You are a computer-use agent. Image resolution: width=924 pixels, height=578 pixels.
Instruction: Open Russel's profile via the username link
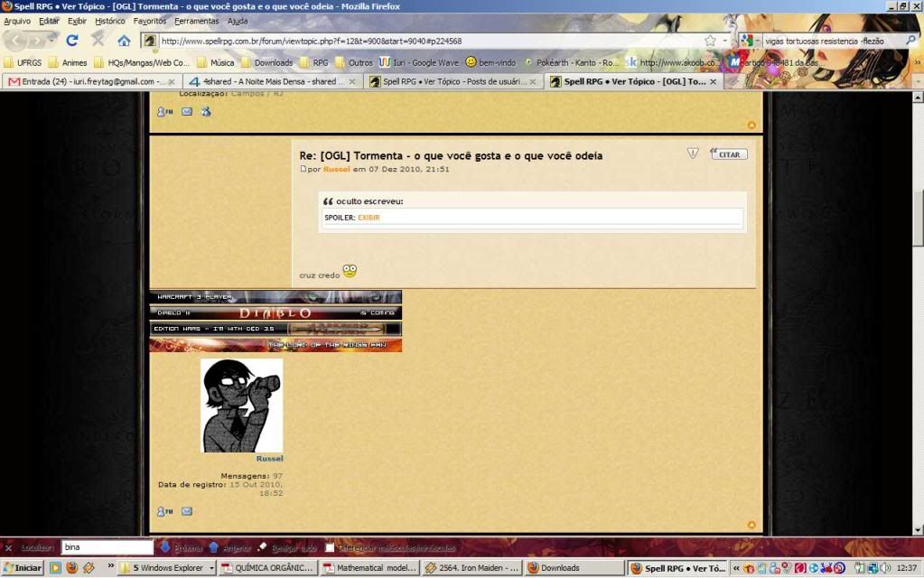click(269, 459)
